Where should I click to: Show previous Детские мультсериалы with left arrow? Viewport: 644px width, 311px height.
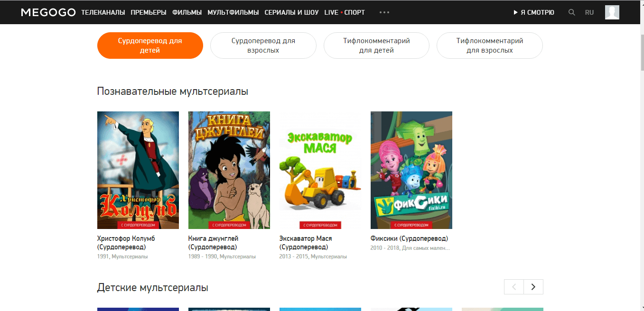point(514,287)
